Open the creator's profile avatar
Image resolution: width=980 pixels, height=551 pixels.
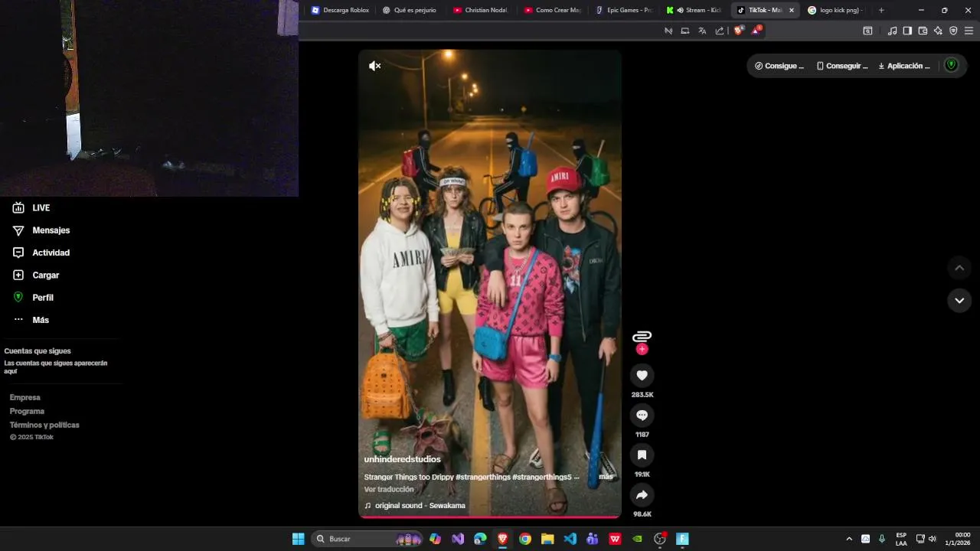pos(642,336)
